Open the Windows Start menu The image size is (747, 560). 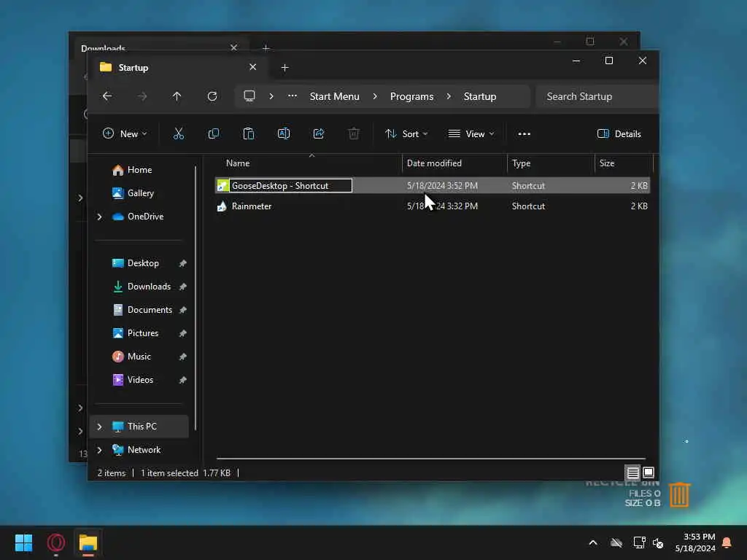23,542
